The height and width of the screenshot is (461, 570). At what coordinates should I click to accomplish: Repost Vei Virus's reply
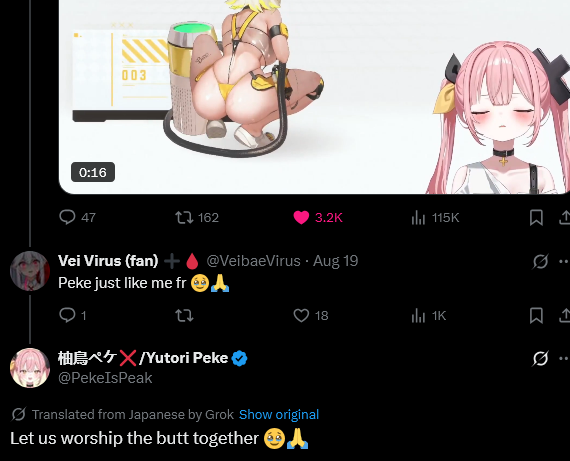[184, 315]
